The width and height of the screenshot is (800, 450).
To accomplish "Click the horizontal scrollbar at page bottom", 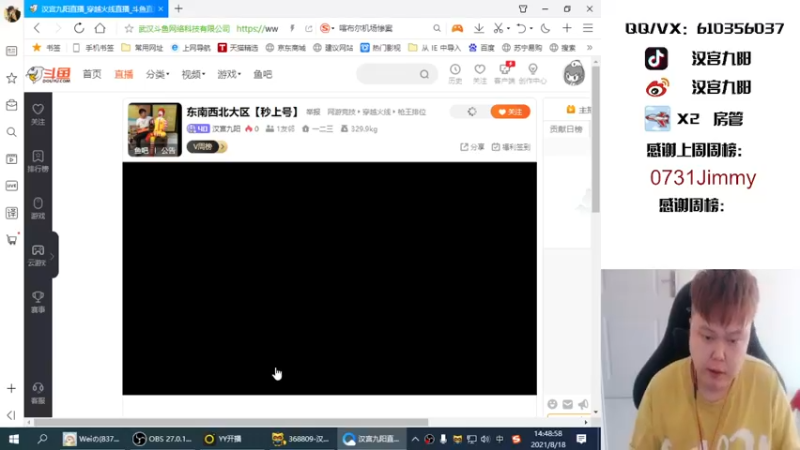I will [231, 422].
